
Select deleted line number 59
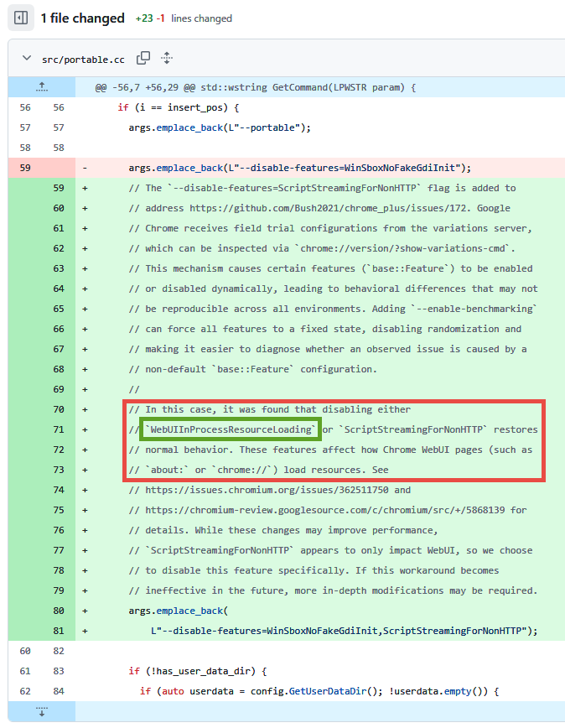pos(25,168)
